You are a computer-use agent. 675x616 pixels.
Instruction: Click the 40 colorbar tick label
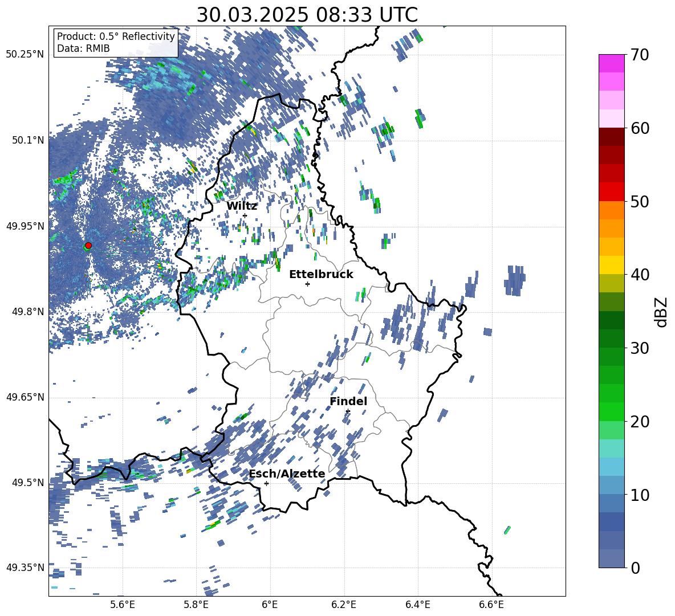(640, 275)
